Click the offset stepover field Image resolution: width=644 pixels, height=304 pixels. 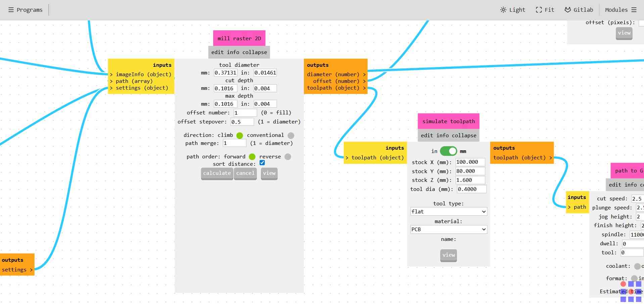[242, 122]
